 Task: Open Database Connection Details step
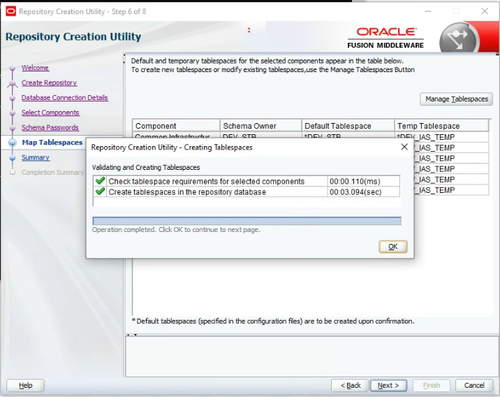[65, 98]
